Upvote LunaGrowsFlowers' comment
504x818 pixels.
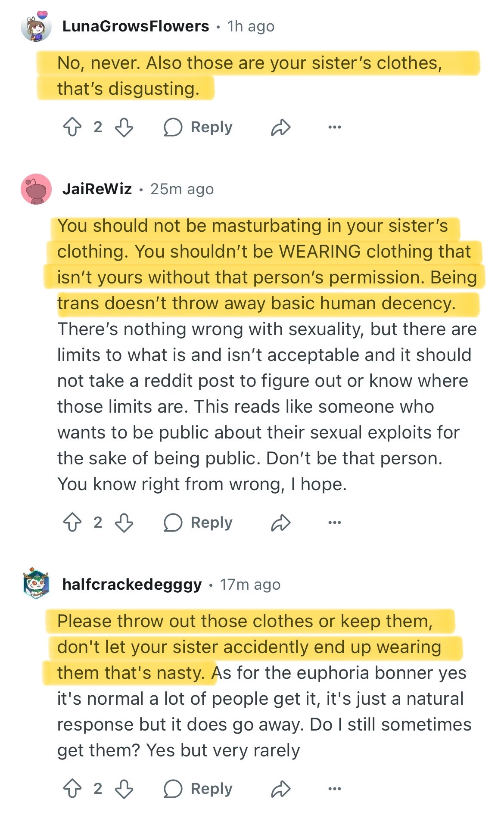coord(72,127)
